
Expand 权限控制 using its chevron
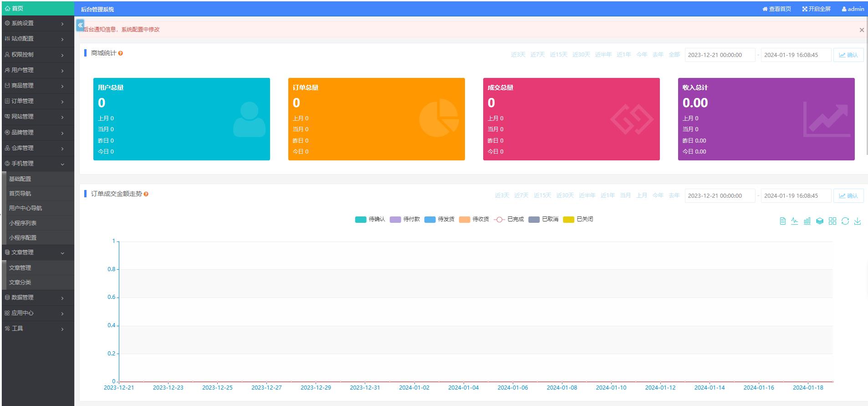tap(62, 55)
